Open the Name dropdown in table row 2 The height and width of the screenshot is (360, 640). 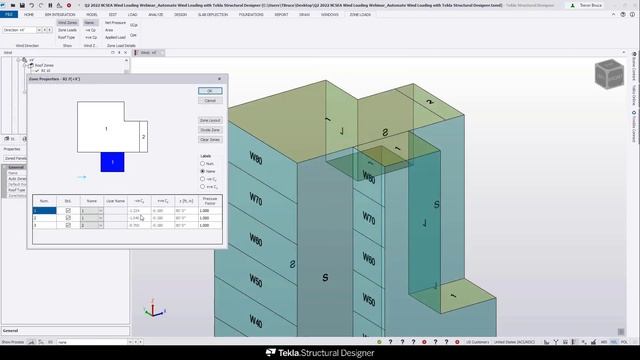click(100, 218)
